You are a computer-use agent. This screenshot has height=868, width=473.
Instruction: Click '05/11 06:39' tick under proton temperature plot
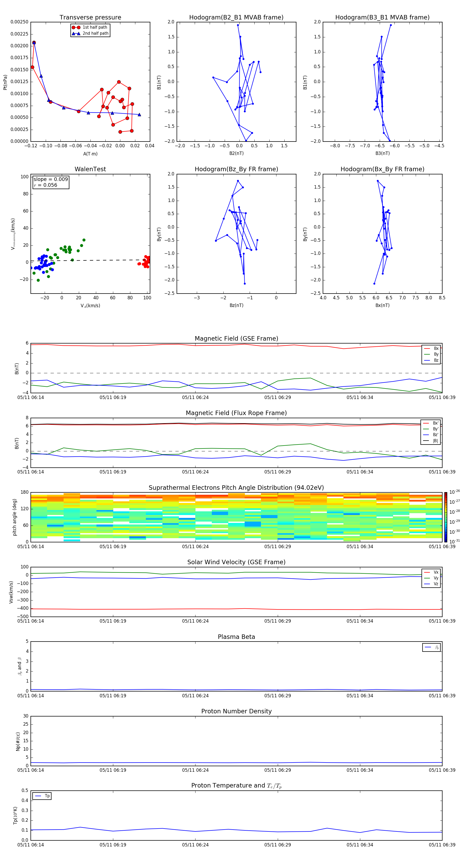pyautogui.click(x=442, y=845)
